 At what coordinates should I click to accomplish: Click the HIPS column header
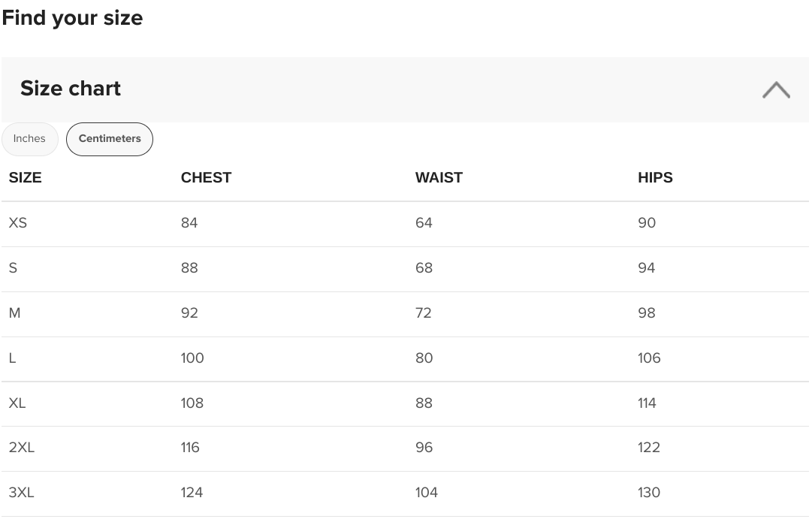click(x=655, y=178)
